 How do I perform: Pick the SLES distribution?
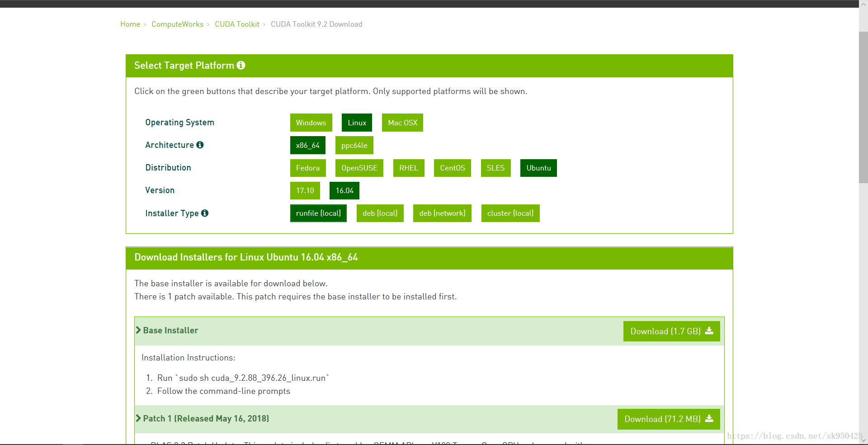(x=496, y=168)
